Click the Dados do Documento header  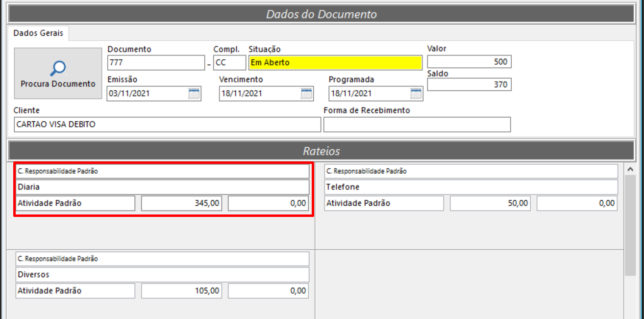322,14
